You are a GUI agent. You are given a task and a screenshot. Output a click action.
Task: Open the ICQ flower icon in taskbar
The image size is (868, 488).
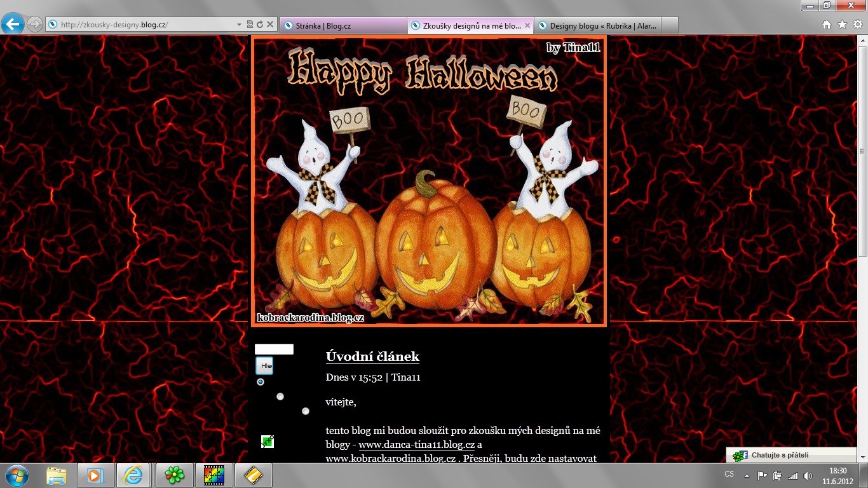pos(174,475)
